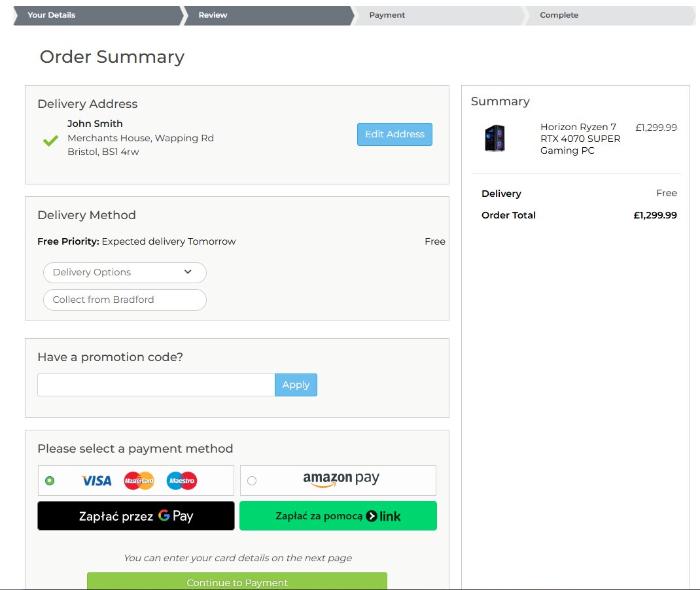Expand the Collect from Bradford selector
Screen dimensions: 700x590
click(x=124, y=300)
